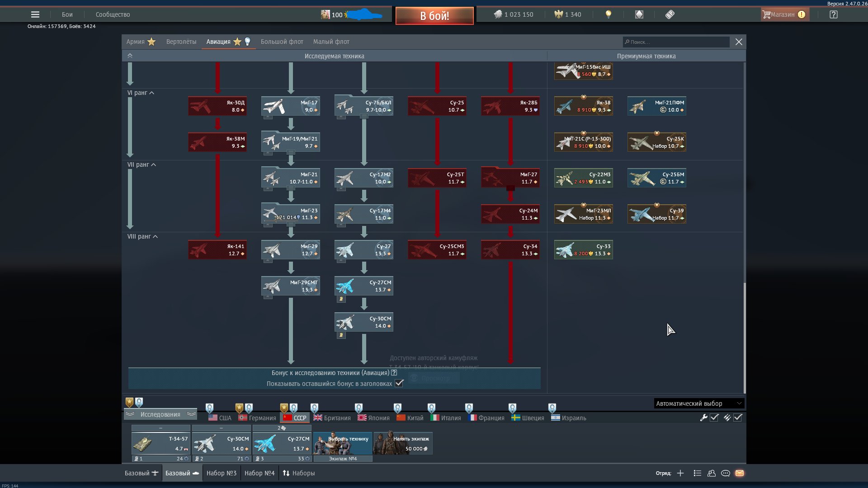
Task: Open the Наборы presets button
Action: (x=299, y=473)
